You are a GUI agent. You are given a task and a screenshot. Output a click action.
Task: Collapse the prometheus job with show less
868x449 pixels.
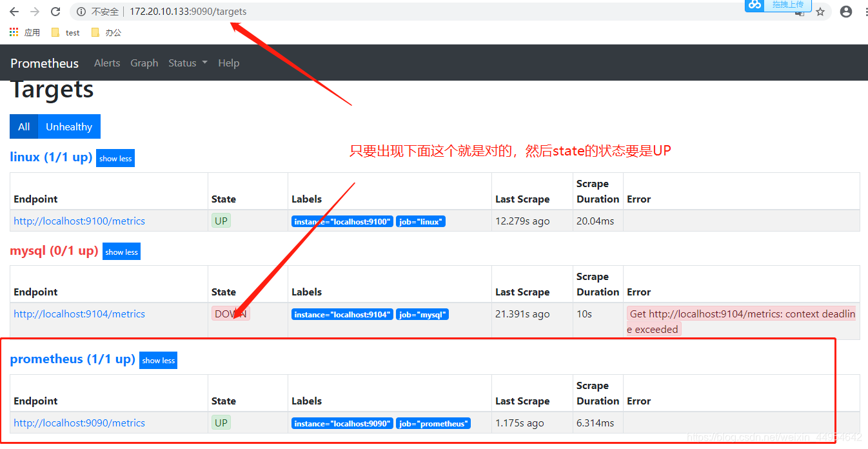(x=158, y=361)
